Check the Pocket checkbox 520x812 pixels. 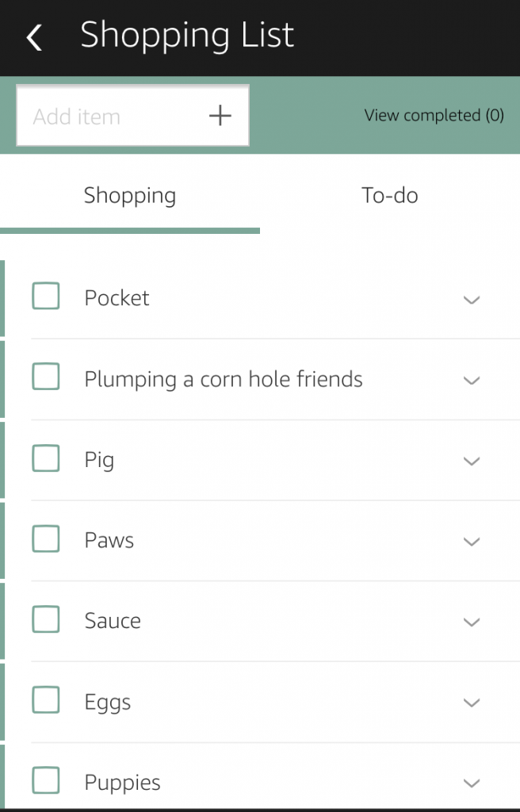point(46,295)
